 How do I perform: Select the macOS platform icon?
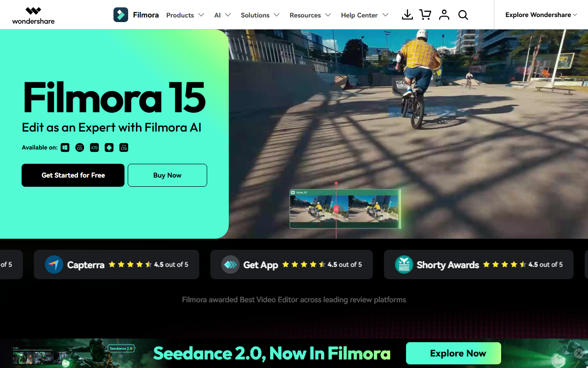(x=80, y=148)
